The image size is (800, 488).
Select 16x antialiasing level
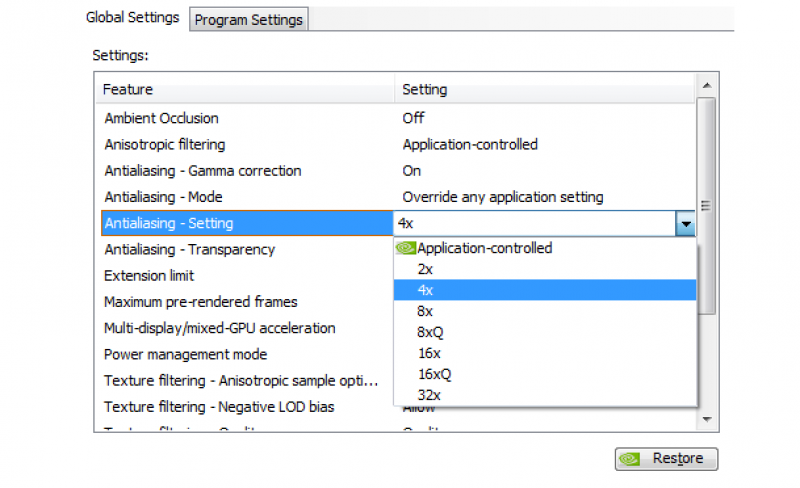tap(430, 353)
